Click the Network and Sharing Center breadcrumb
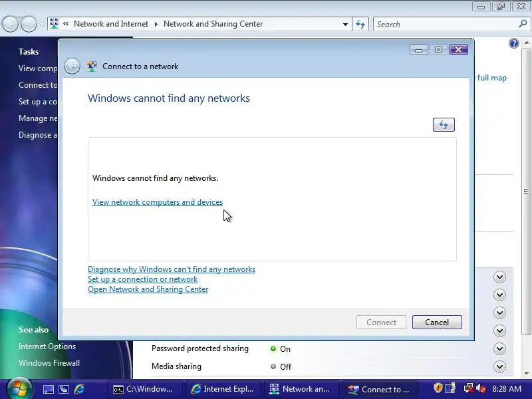The height and width of the screenshot is (399, 532). (x=213, y=24)
